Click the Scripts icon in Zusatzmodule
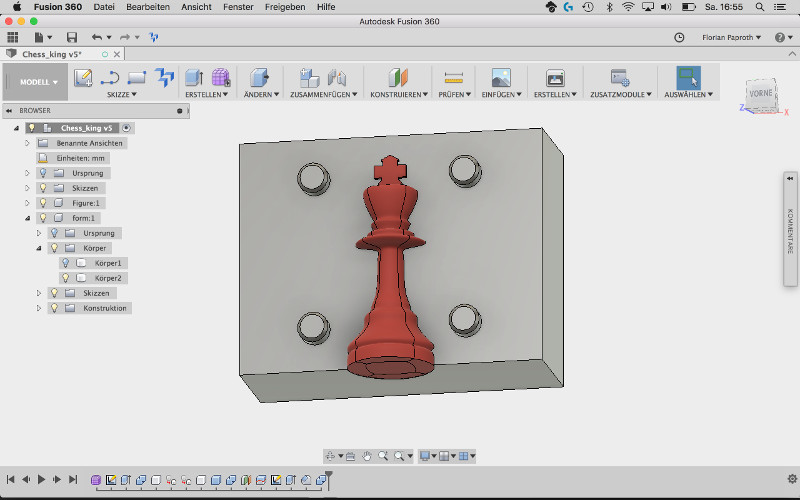Viewport: 800px width, 500px height. [x=620, y=78]
